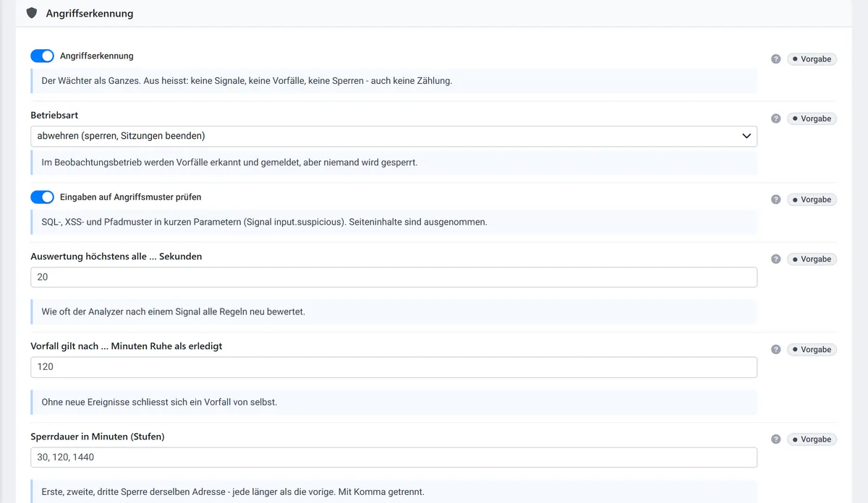Image resolution: width=868 pixels, height=503 pixels.
Task: Click label 'Auswertung höchstens alle ... Sekunden'
Action: (116, 256)
